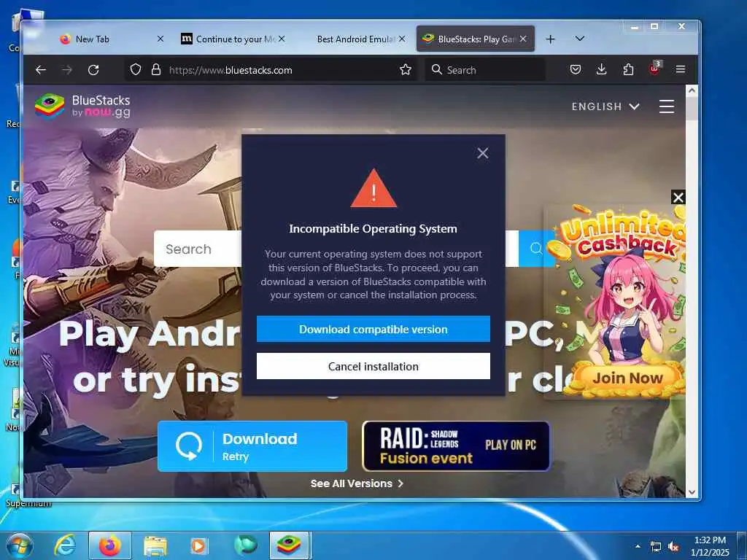Bookmark this page with the star icon
The image size is (747, 560).
click(406, 70)
